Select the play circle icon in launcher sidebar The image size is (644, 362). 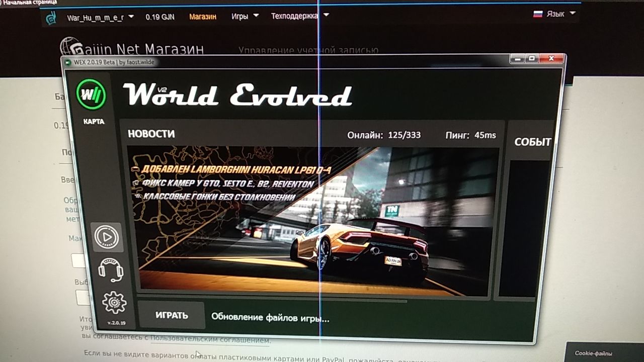(x=107, y=237)
